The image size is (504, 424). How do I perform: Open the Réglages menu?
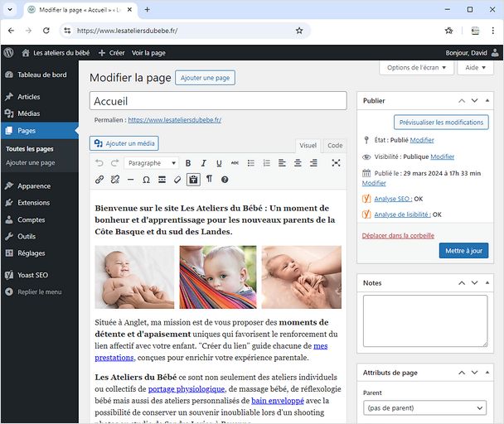click(x=39, y=253)
